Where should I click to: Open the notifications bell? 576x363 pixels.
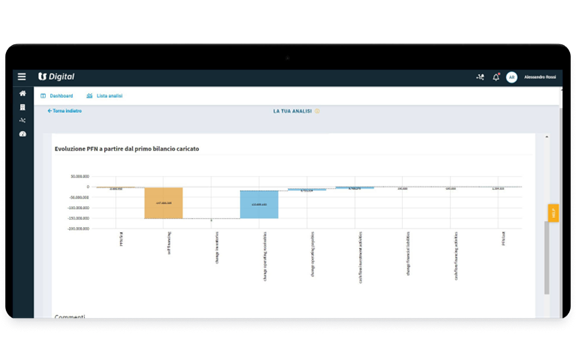click(496, 77)
